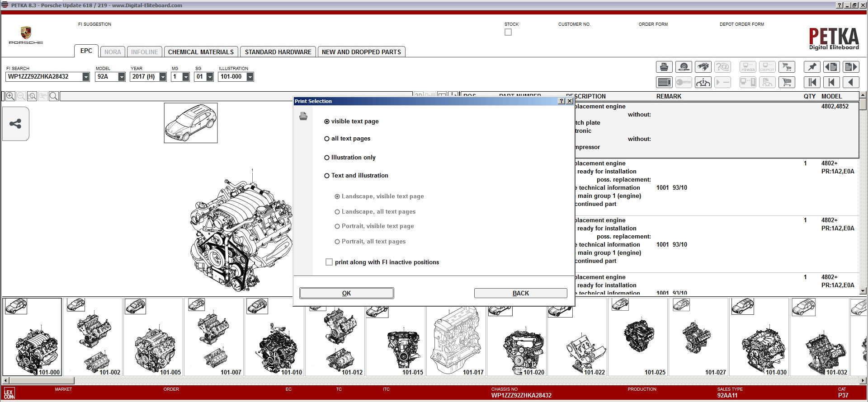
Task: Click the printer icon in the top toolbar
Action: 664,67
